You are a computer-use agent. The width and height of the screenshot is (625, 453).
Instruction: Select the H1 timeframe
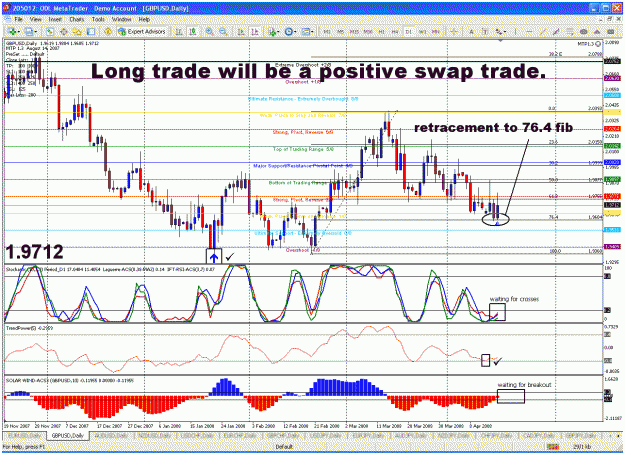pos(381,32)
